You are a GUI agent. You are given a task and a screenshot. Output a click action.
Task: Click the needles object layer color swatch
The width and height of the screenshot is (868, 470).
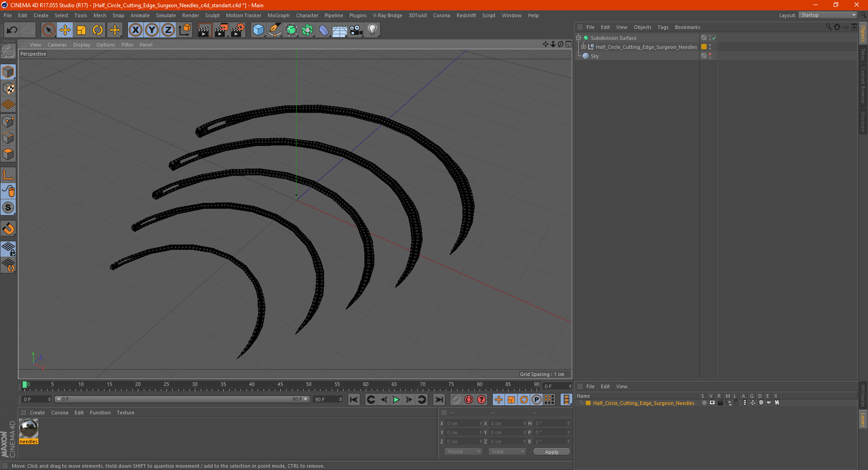point(704,47)
